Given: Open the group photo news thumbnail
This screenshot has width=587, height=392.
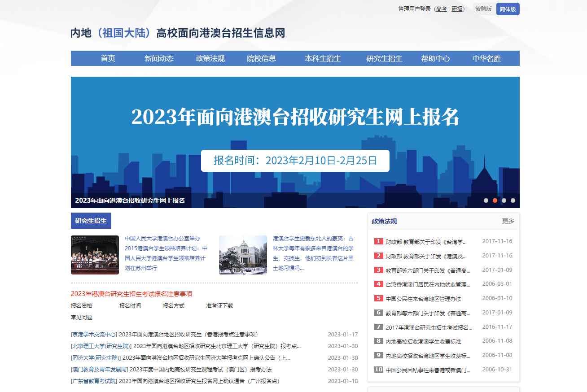Looking at the screenshot, I should click(x=95, y=255).
